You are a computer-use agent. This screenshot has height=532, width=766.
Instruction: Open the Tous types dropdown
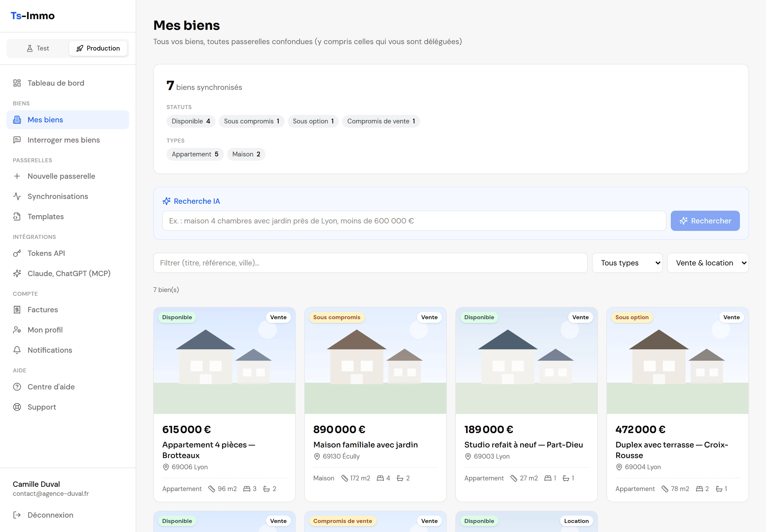click(x=627, y=263)
